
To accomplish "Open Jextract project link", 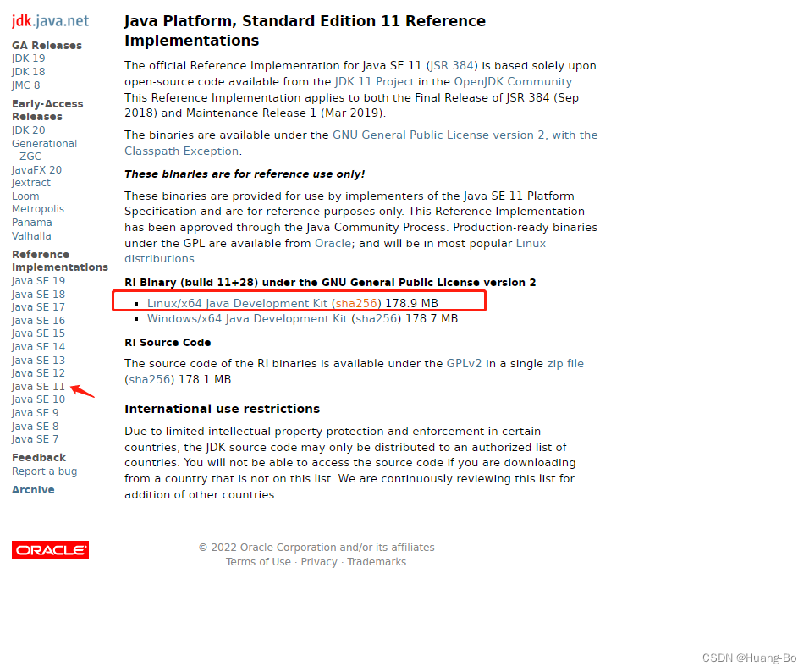I will [31, 183].
